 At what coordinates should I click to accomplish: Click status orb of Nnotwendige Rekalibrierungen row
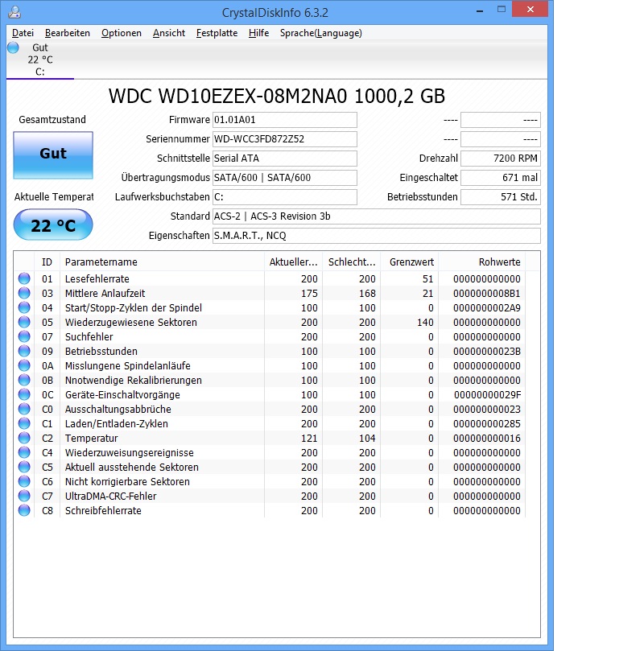[24, 380]
